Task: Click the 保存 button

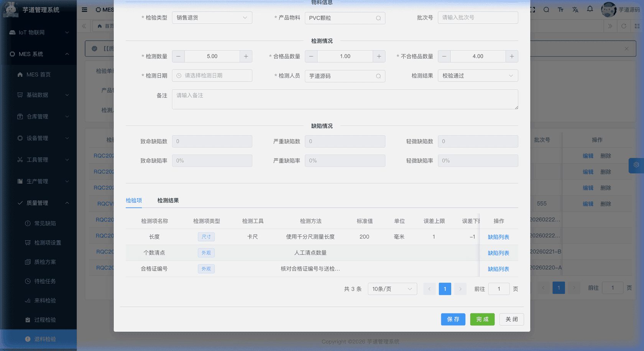Action: (x=453, y=319)
